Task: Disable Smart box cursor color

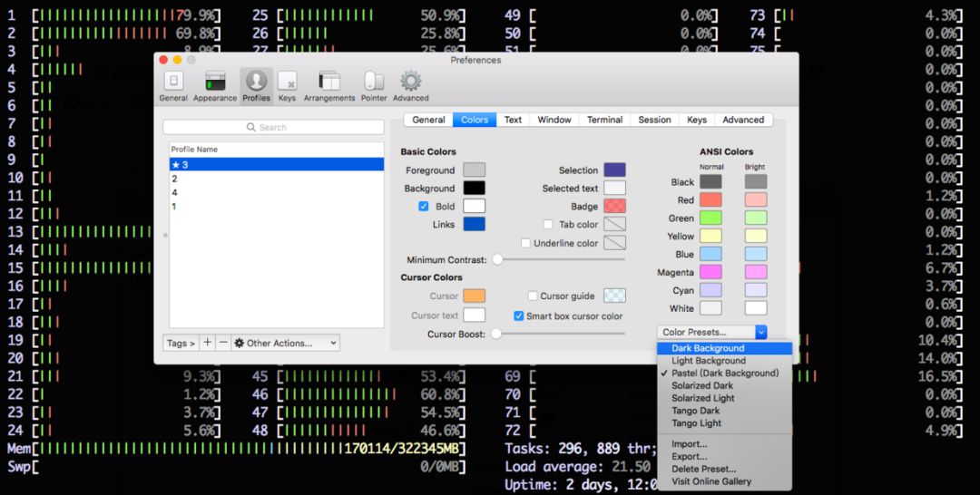Action: coord(518,315)
